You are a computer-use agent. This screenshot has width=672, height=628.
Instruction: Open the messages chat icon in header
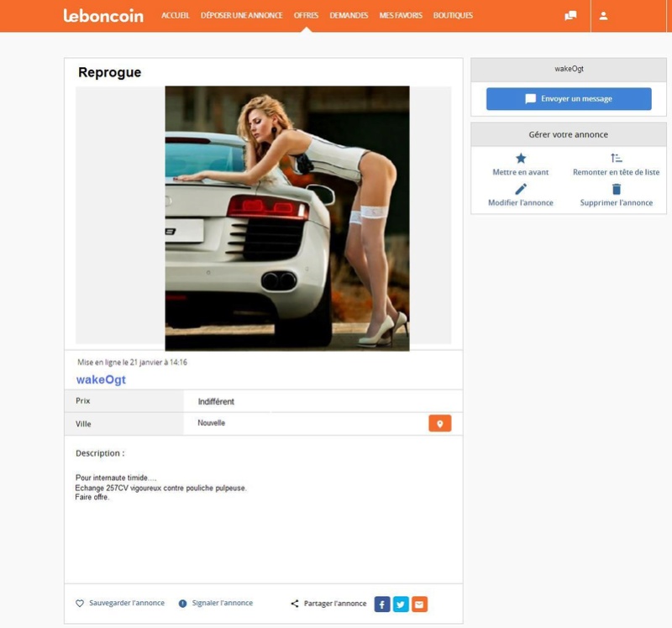click(570, 16)
